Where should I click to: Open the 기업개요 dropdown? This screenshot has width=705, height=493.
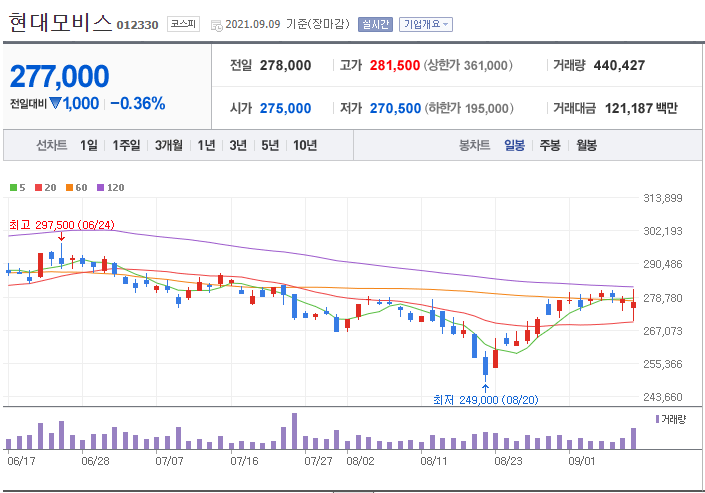[426, 24]
